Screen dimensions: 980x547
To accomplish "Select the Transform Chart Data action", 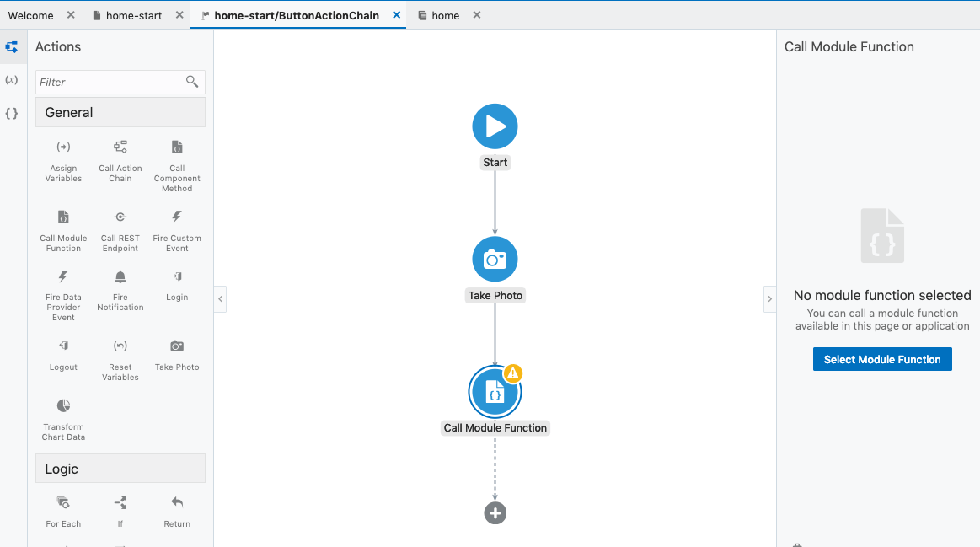I will (63, 406).
